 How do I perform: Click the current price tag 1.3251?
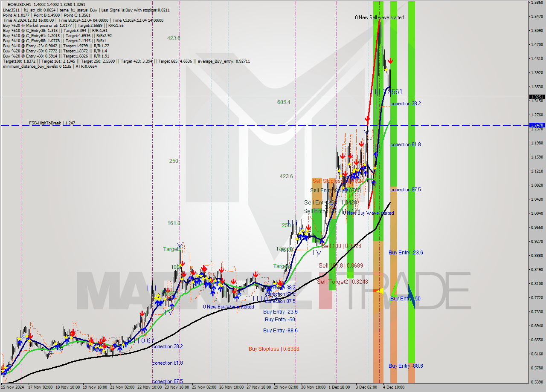coord(537,97)
